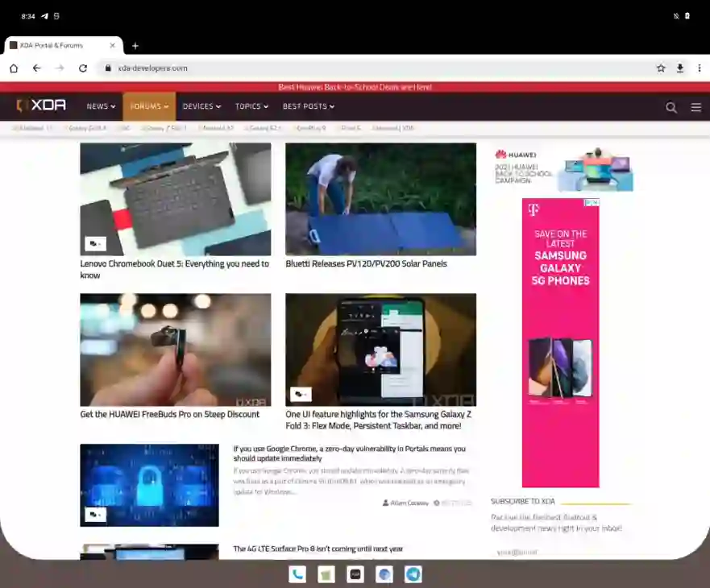Open 'Lenovo Chromebook Duet 5: Everything you need' headline
Image resolution: width=710 pixels, height=588 pixels.
[x=174, y=269]
